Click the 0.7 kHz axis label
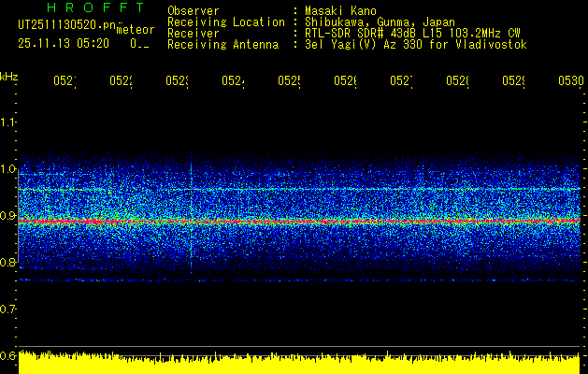Image resolution: width=588 pixels, height=374 pixels. tap(7, 309)
